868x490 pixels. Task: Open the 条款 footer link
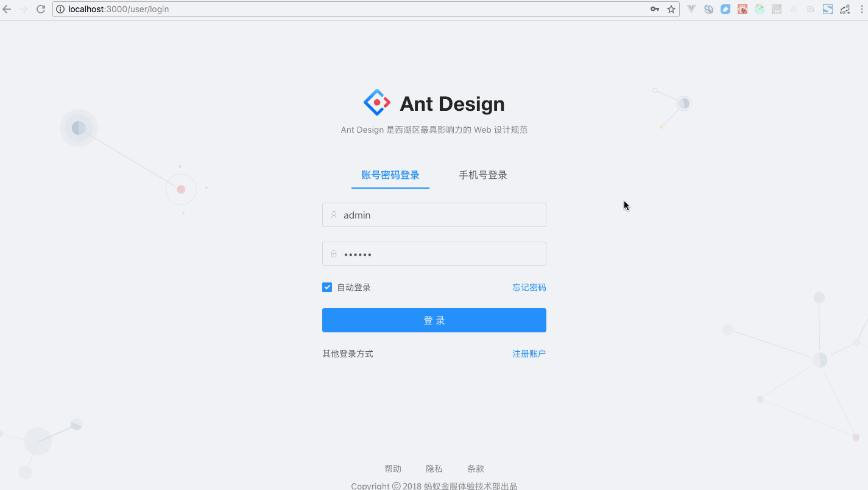tap(476, 469)
